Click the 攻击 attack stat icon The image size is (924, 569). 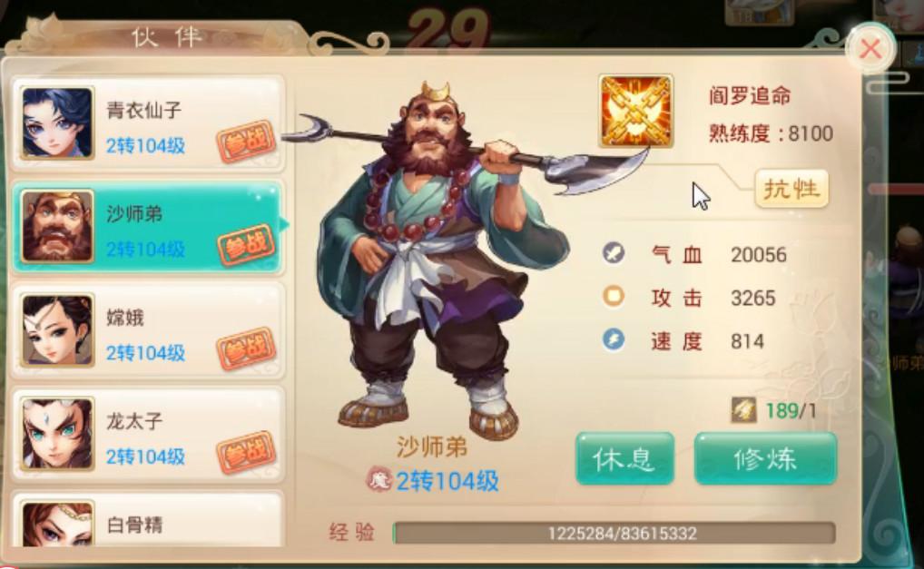coord(614,296)
